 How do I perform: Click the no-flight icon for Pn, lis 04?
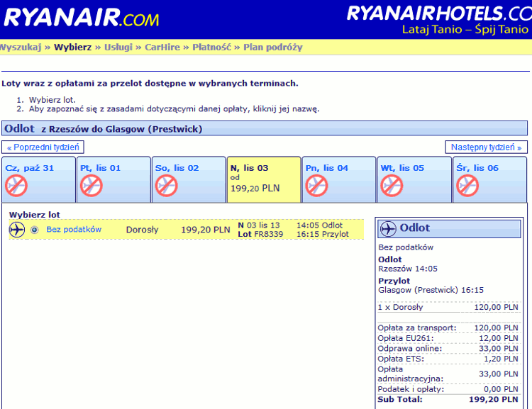tap(316, 186)
